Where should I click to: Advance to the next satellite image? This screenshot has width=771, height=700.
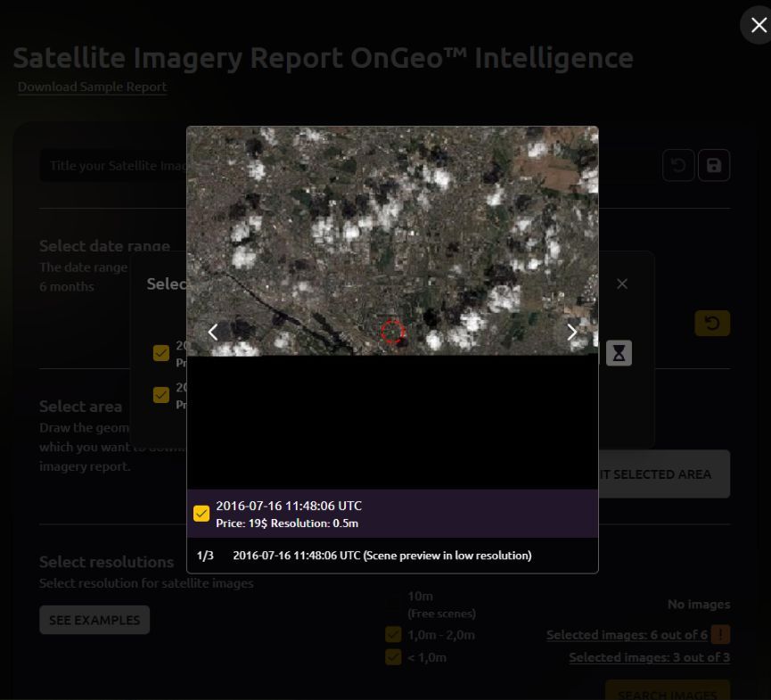571,332
